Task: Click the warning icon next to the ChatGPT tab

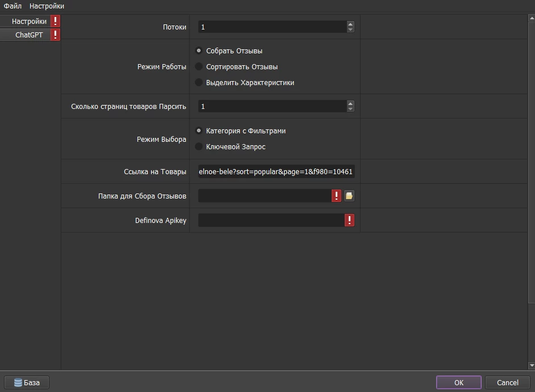Action: point(55,35)
